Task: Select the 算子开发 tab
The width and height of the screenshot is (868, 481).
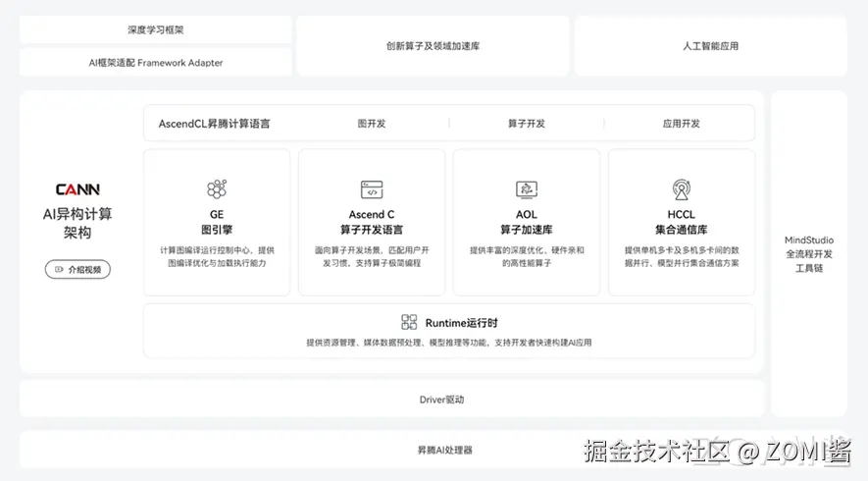Action: [527, 124]
